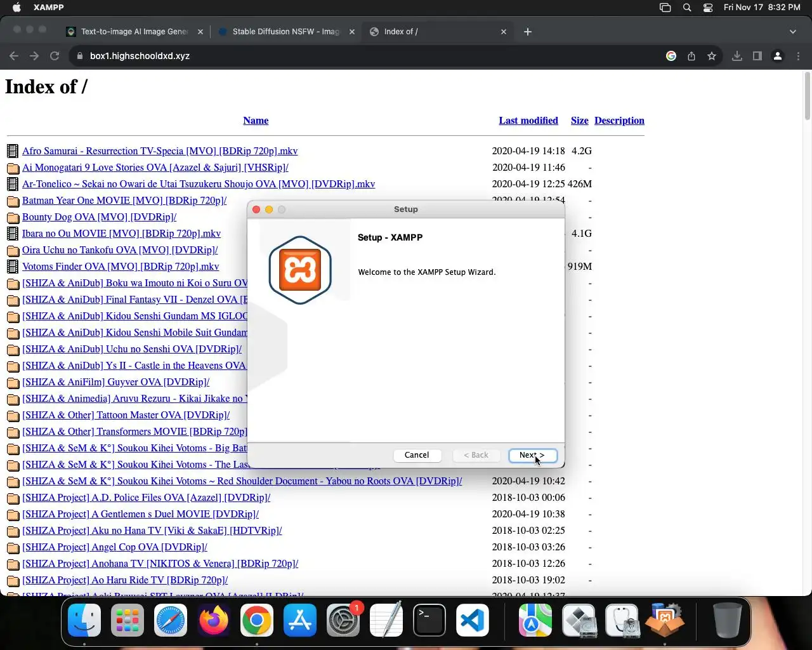Sort listing by Name
This screenshot has height=650, width=812.
(256, 121)
